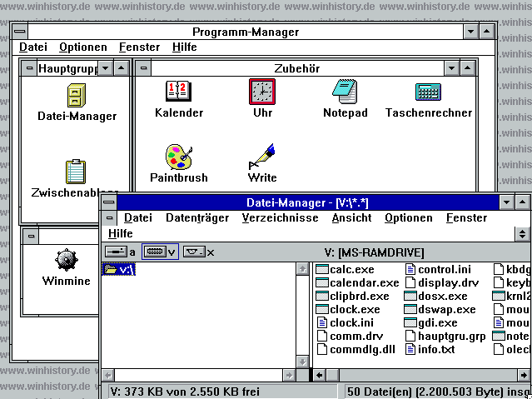Maximize the Hauptgruppe group window
532x399 pixels.
pos(121,68)
